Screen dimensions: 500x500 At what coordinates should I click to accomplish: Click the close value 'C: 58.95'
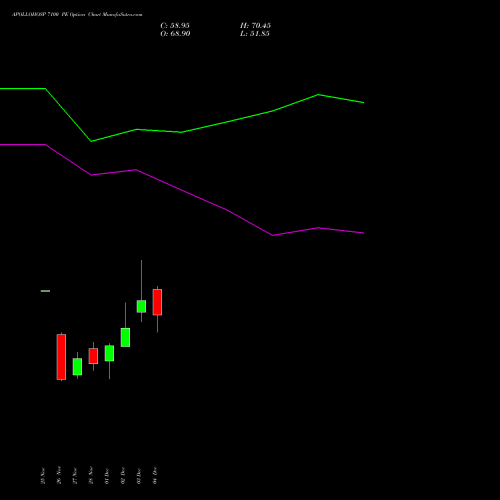(x=175, y=26)
